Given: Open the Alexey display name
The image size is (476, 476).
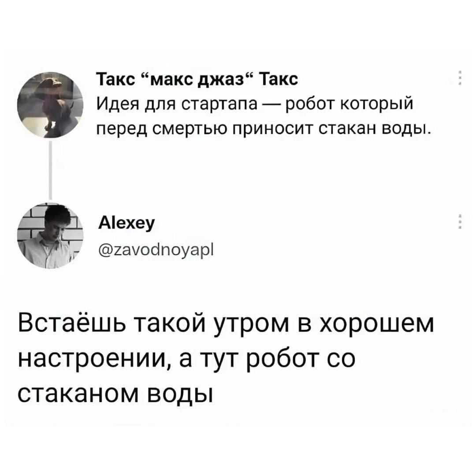Looking at the screenshot, I should (126, 224).
